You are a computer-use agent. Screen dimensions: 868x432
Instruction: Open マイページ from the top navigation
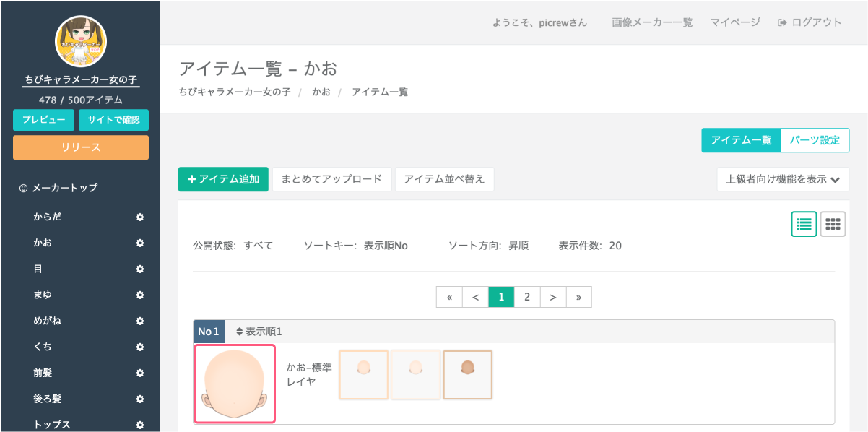click(735, 22)
